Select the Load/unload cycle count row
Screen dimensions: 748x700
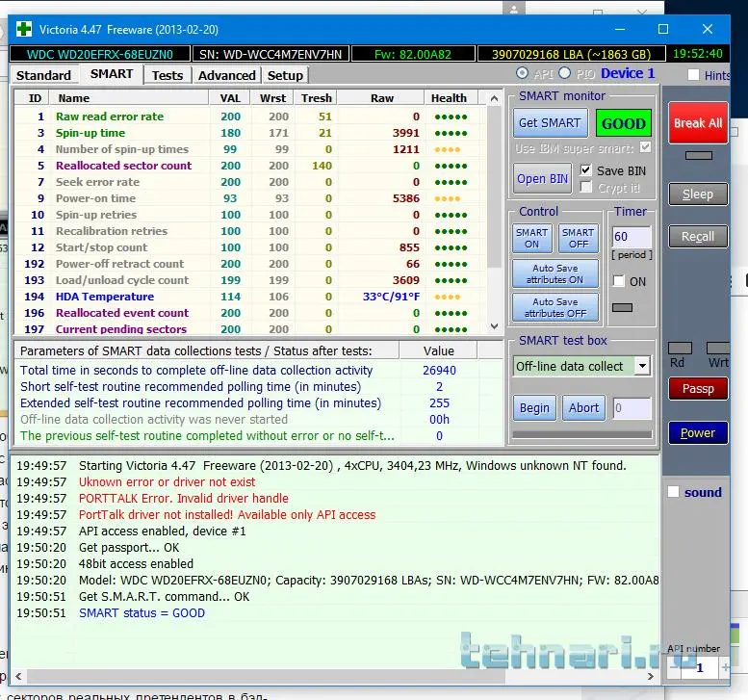(250, 280)
